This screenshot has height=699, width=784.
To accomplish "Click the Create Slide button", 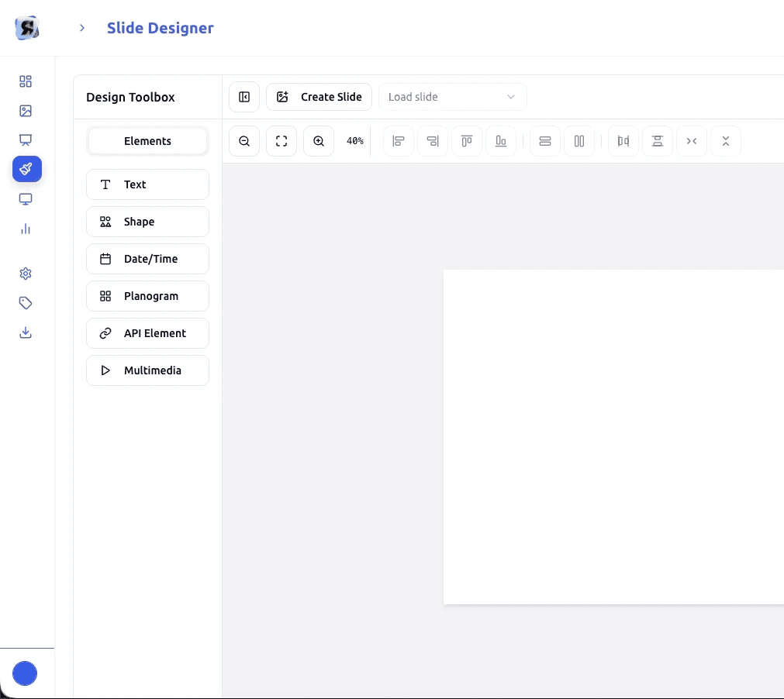I will tap(319, 96).
